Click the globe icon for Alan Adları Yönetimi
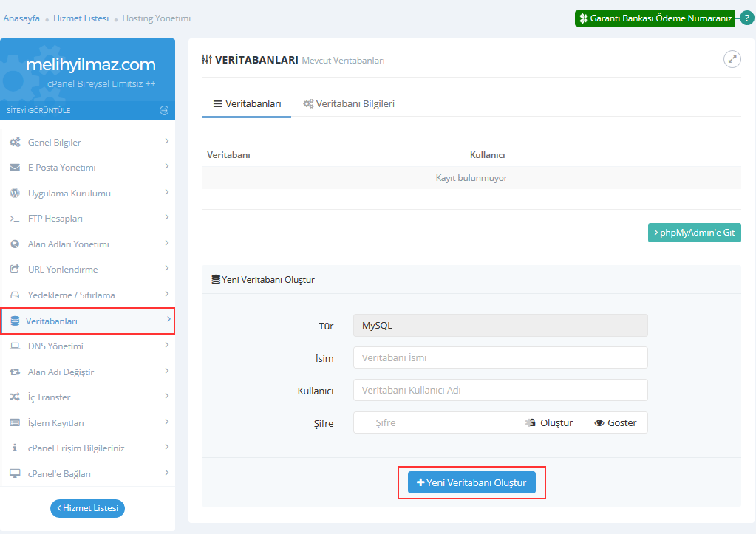The image size is (756, 534). coord(15,244)
